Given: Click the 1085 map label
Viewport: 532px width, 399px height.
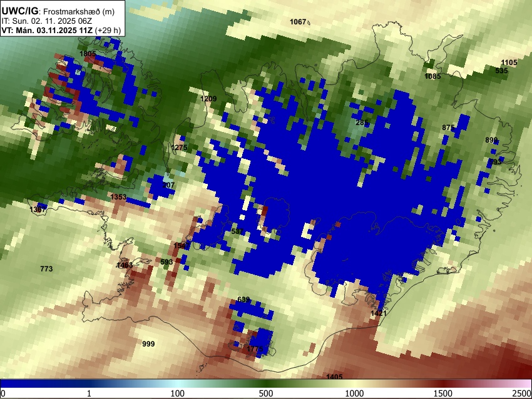Looking at the screenshot, I should pos(432,77).
